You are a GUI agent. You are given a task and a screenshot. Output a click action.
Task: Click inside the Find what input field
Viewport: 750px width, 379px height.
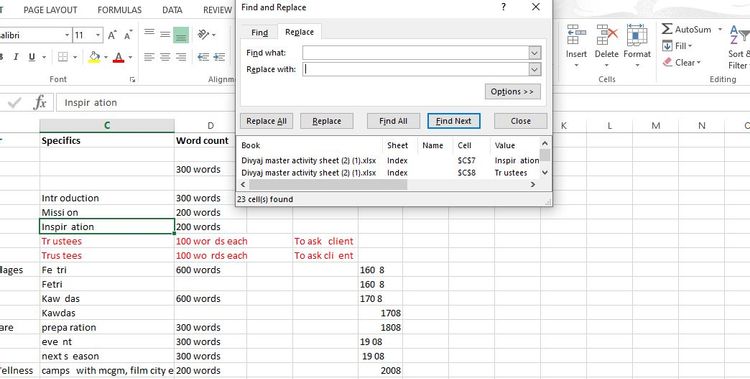[x=416, y=53]
